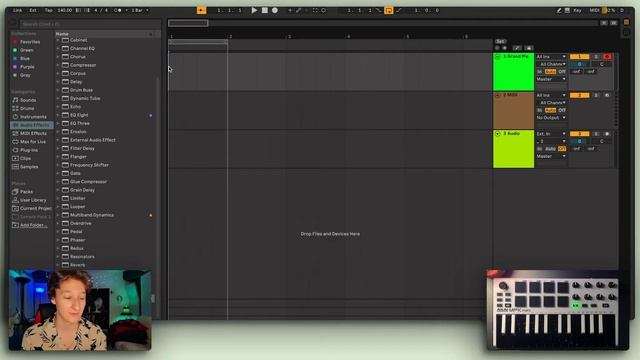Click the MIDI Arrangement Overdub plus icon
The image size is (640, 360).
tap(290, 10)
